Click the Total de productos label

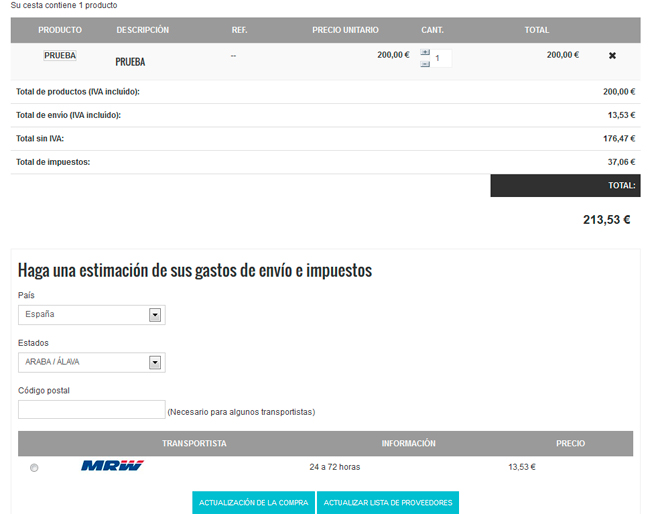(78, 92)
